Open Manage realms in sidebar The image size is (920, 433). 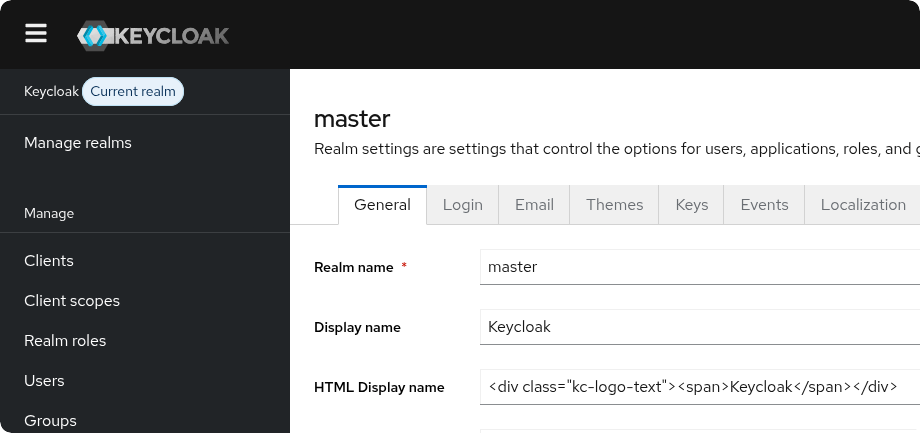(78, 143)
